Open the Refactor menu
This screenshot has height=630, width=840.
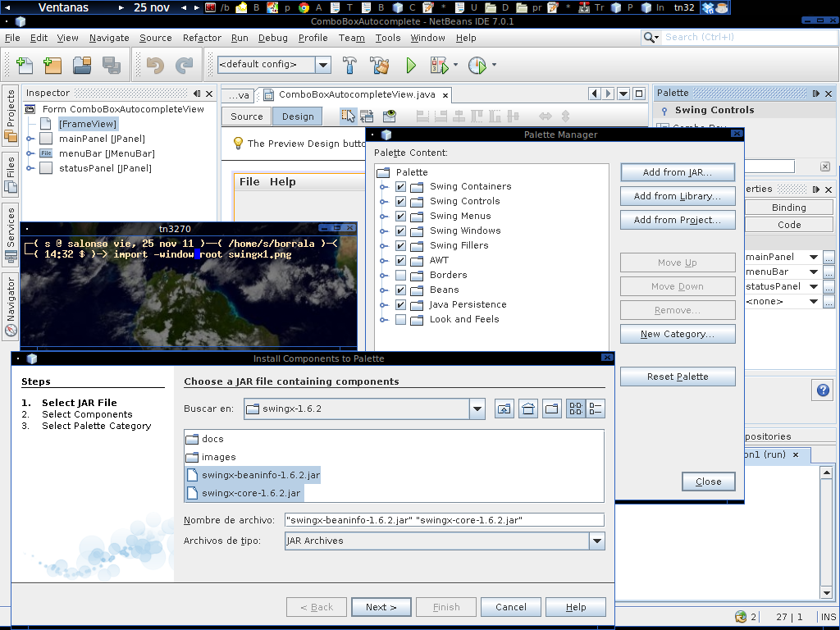(202, 38)
